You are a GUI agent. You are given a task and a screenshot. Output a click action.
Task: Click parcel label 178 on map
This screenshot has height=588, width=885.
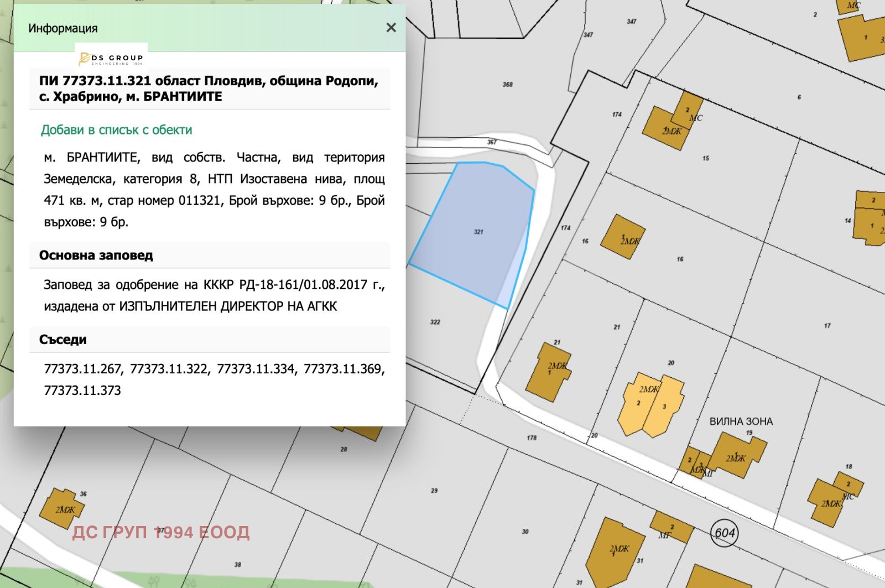click(532, 438)
